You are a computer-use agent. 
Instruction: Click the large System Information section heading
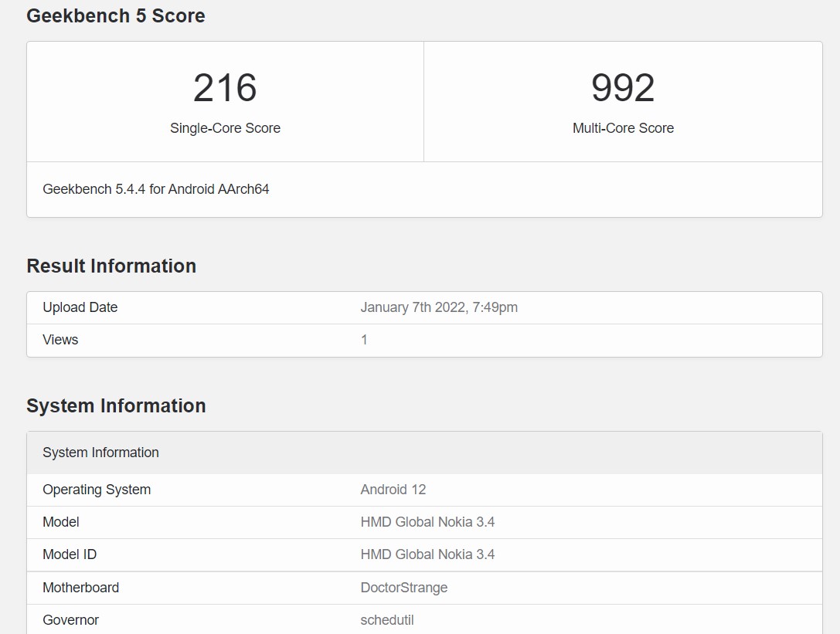click(x=116, y=406)
